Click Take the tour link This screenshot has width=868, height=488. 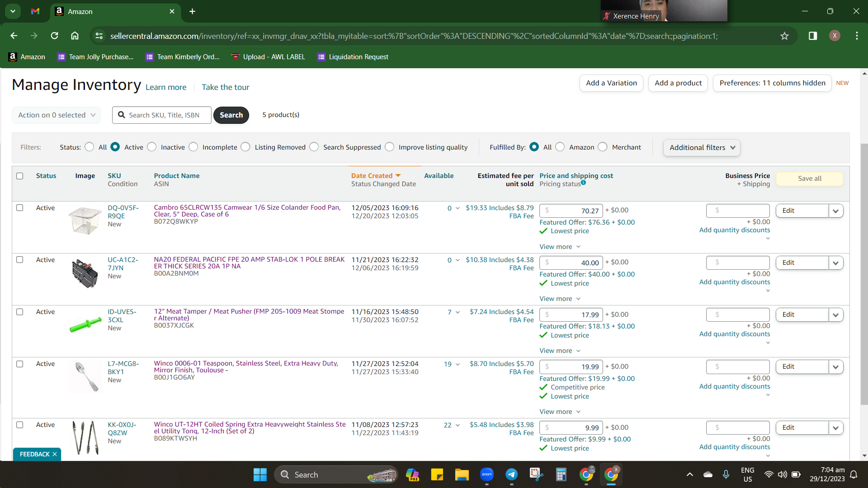(226, 87)
